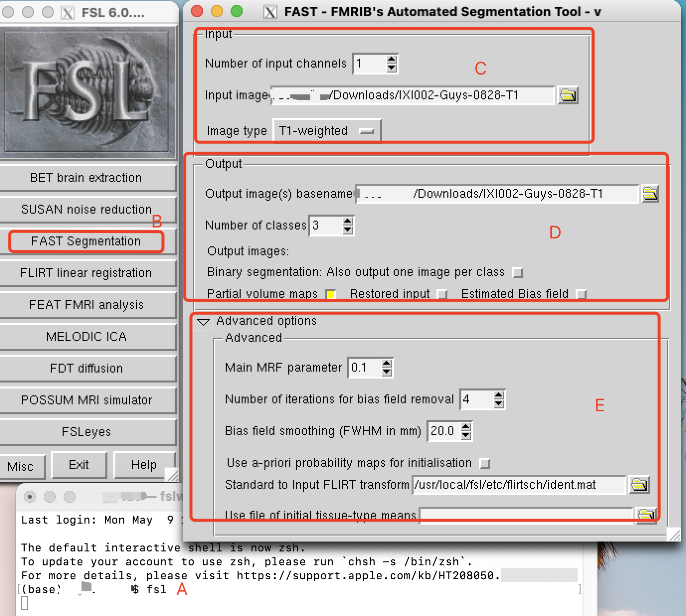
Task: Click the Output image(s) basename field
Action: (497, 193)
